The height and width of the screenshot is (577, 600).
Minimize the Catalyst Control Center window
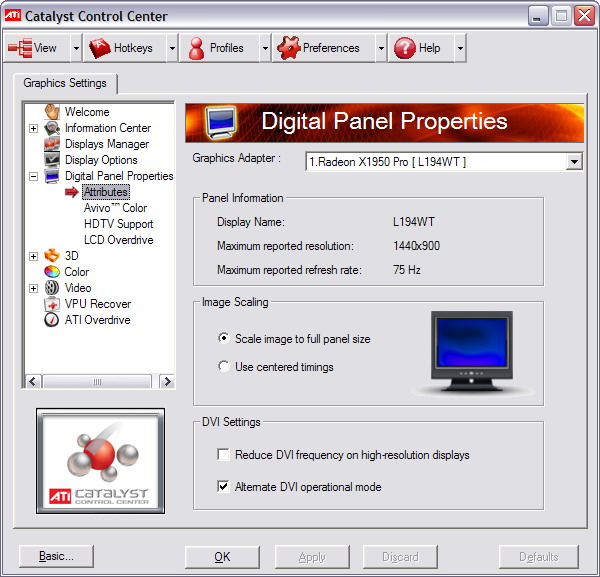pos(537,16)
